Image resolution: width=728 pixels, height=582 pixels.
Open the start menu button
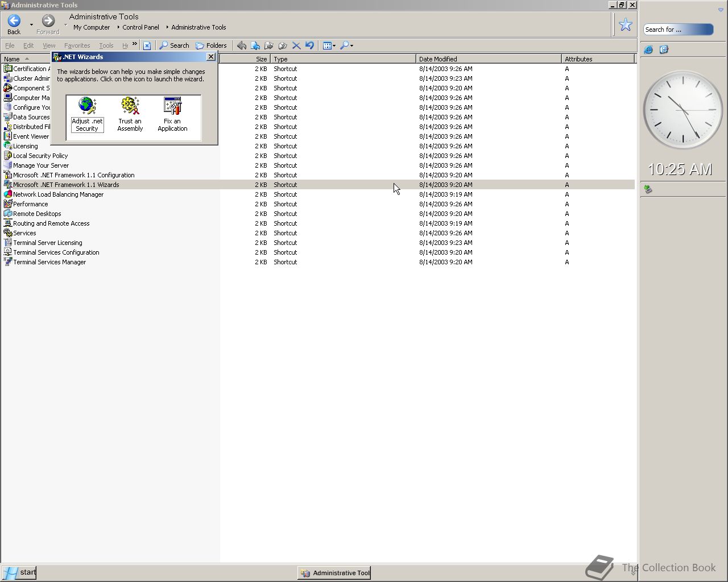(x=19, y=572)
